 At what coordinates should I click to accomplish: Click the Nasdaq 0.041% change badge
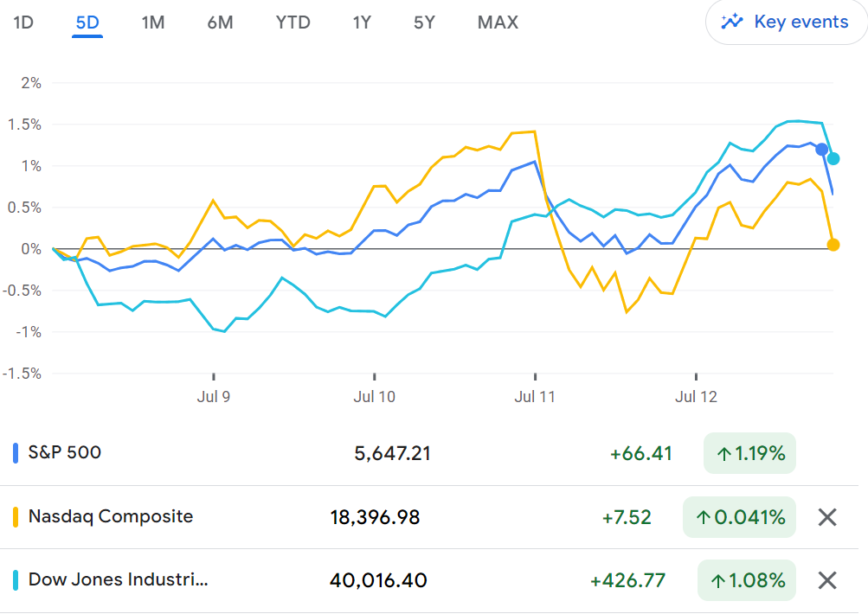740,517
